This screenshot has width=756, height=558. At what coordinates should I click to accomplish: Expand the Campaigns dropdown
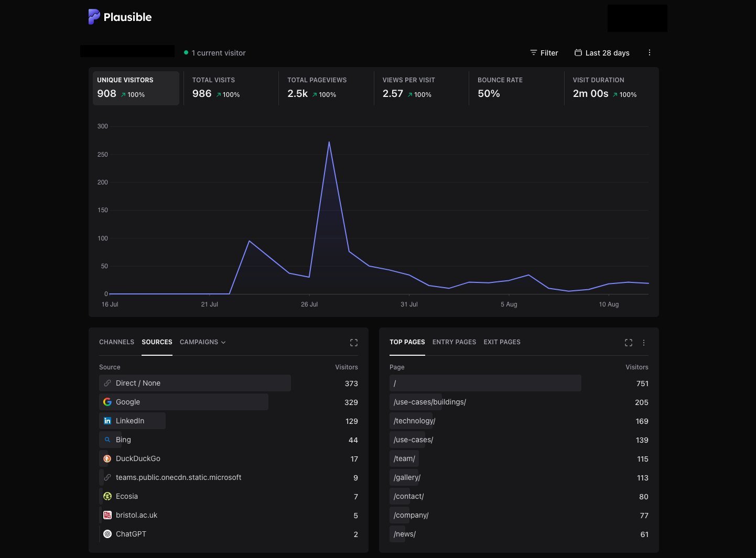click(203, 342)
